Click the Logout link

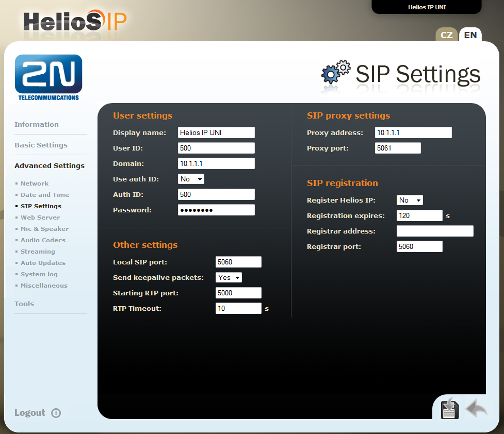coord(30,413)
